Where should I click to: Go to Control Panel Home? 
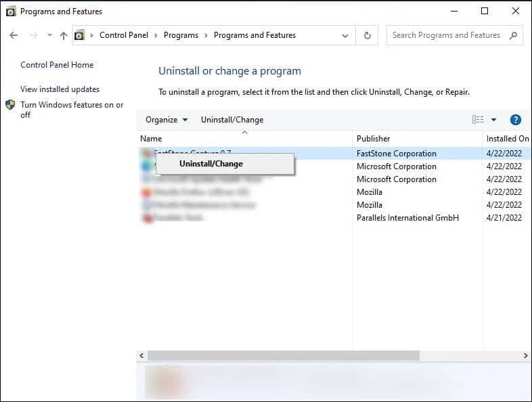[x=57, y=65]
